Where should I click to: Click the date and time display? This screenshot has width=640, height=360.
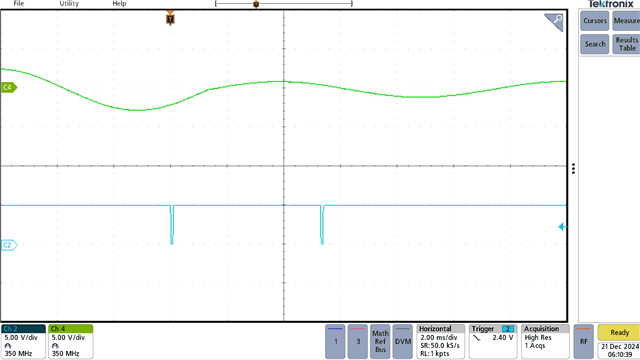point(619,351)
